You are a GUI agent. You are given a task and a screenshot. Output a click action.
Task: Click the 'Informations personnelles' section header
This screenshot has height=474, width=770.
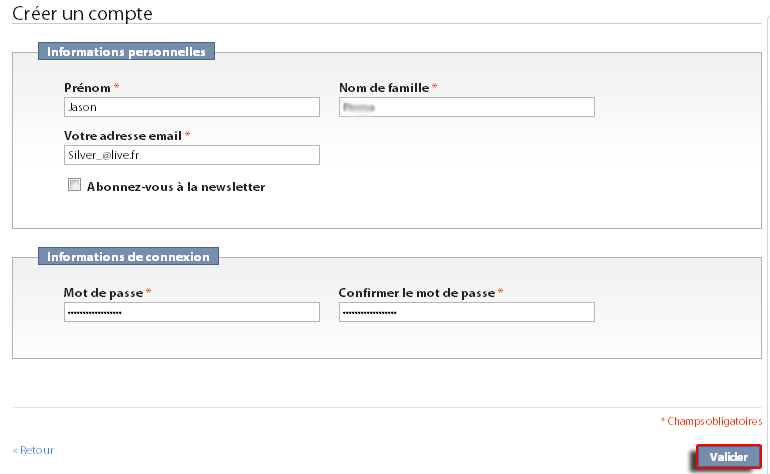(126, 52)
